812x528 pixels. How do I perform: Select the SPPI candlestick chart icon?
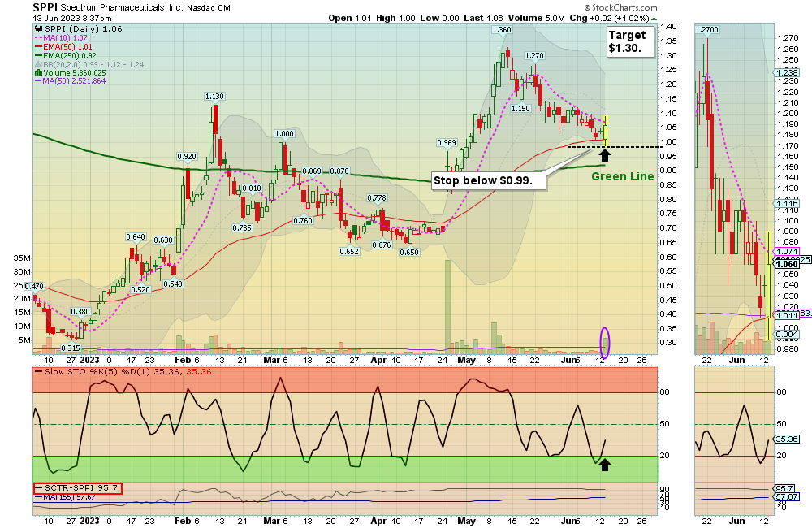coord(38,28)
